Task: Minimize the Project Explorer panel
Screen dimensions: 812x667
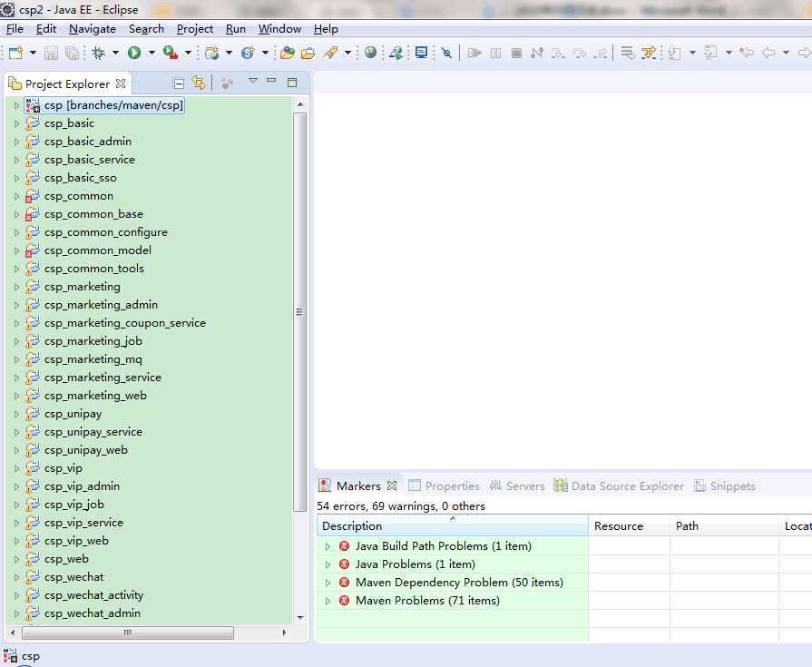Action: 271,81
